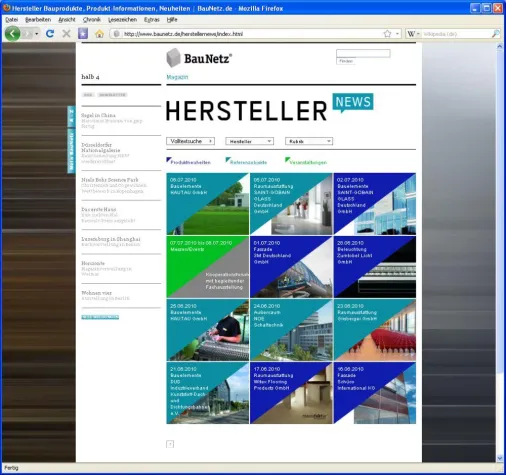Open the 01.07.2010 Fassade 3M Deutschland tile
Screen dimensions: 506x475
point(291,267)
